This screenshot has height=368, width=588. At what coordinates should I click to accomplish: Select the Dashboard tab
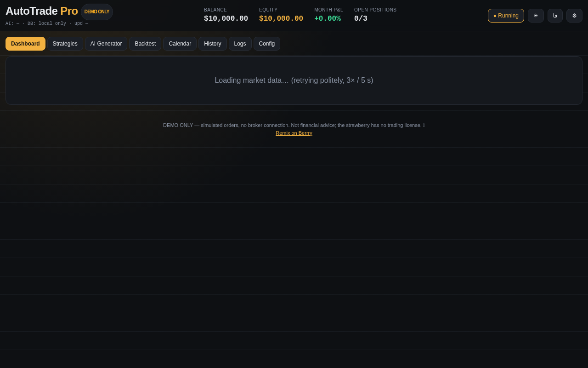(x=25, y=44)
